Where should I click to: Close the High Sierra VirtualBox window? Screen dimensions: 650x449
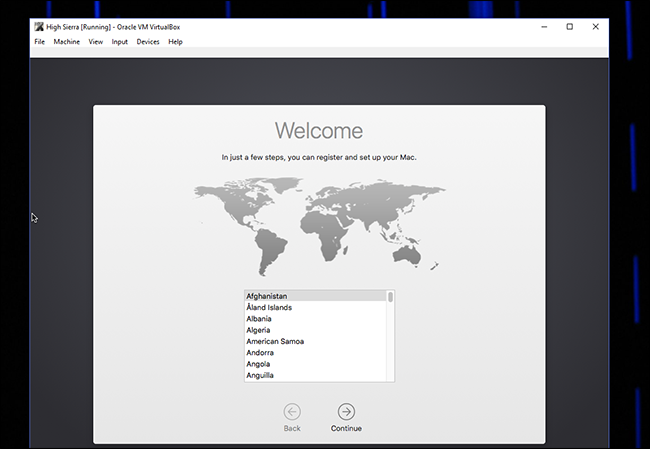point(596,27)
